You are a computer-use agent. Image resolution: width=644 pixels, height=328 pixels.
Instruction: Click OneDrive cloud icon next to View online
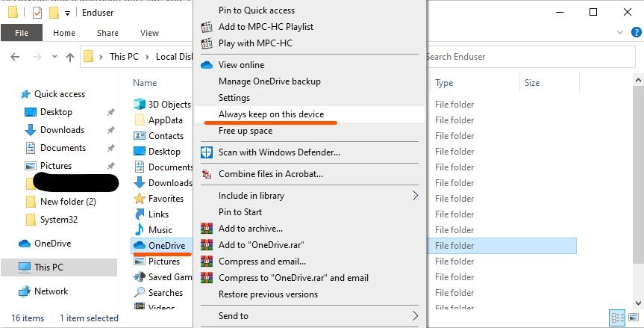click(207, 65)
